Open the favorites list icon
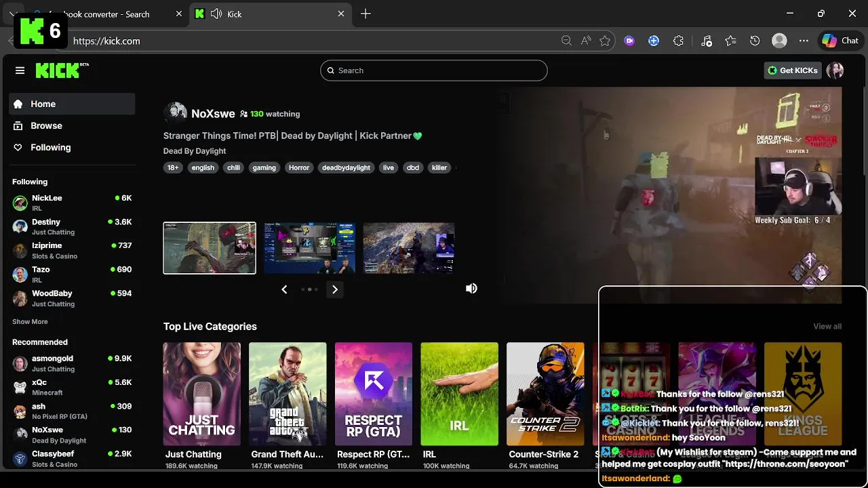Screen dimensions: 868x488 (730, 41)
